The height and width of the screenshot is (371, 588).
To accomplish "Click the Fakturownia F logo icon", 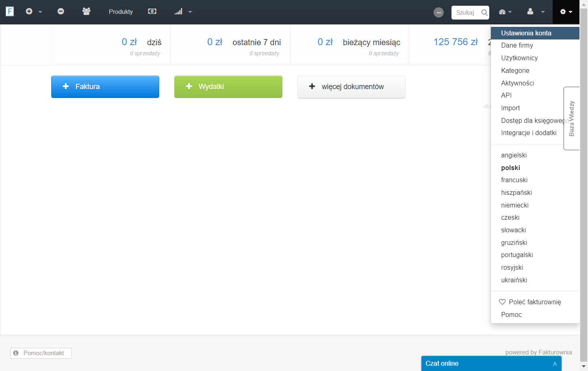I will pos(10,11).
